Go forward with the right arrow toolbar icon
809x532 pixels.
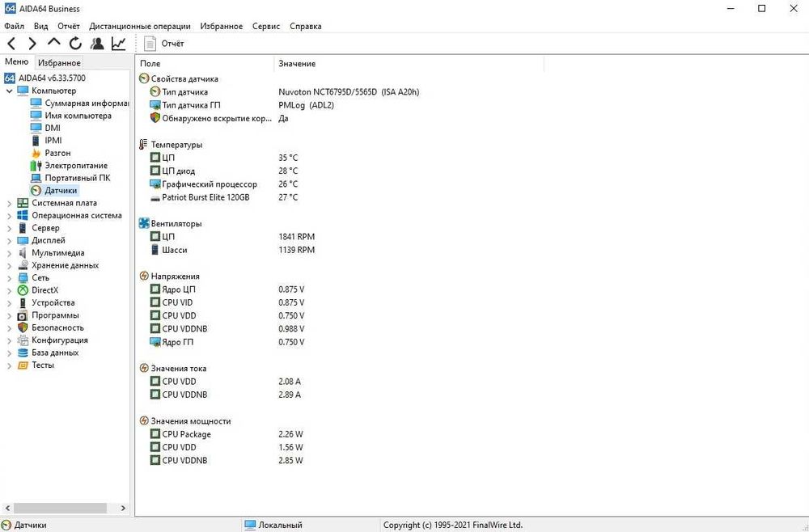click(32, 44)
